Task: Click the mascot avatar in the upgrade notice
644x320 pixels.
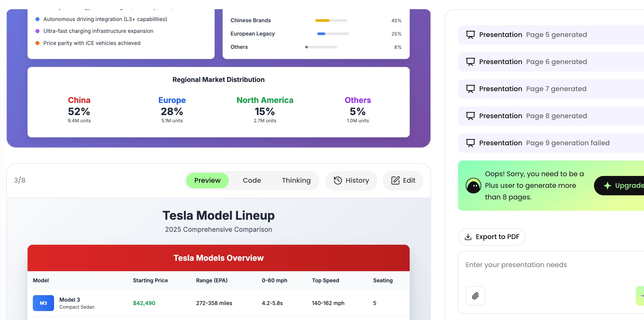Action: 473,185
